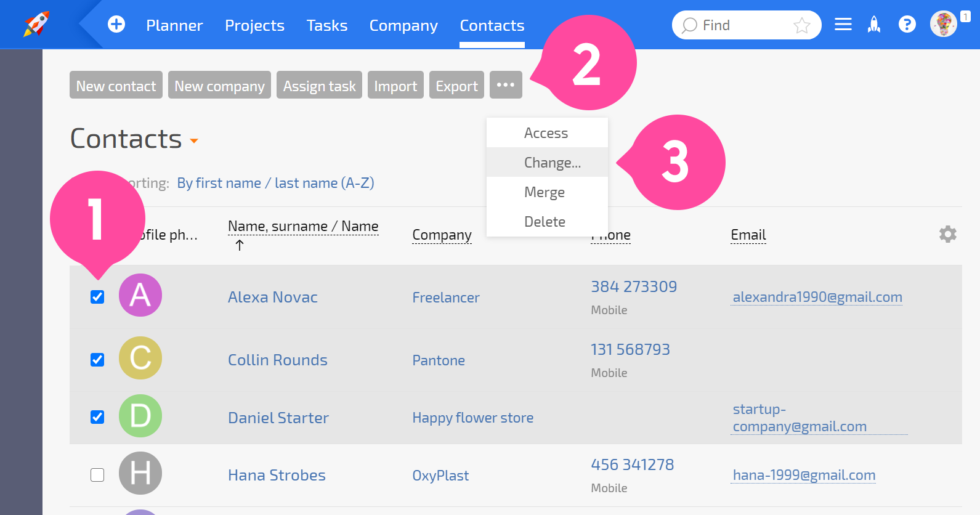
Task: Click Hana Strobes' avatar H
Action: [140, 473]
